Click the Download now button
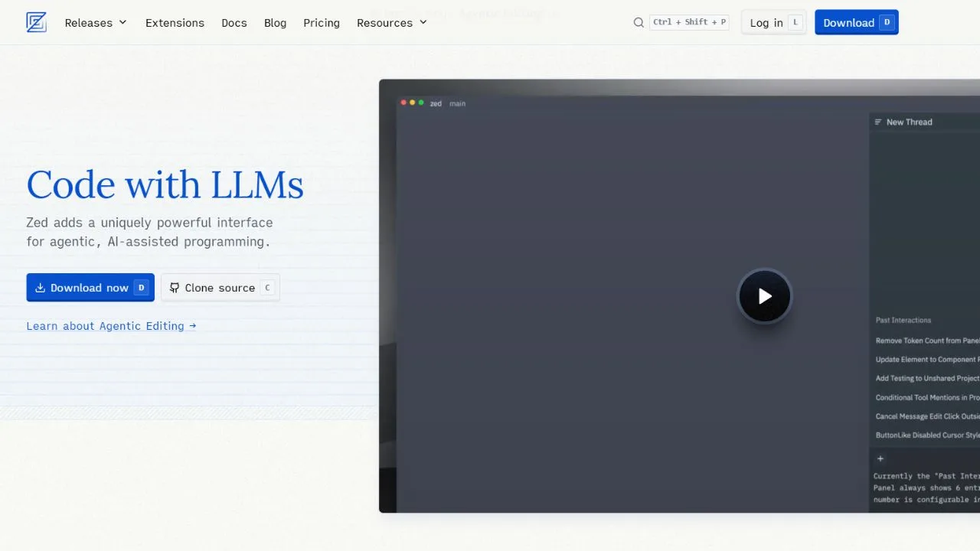 (x=90, y=288)
